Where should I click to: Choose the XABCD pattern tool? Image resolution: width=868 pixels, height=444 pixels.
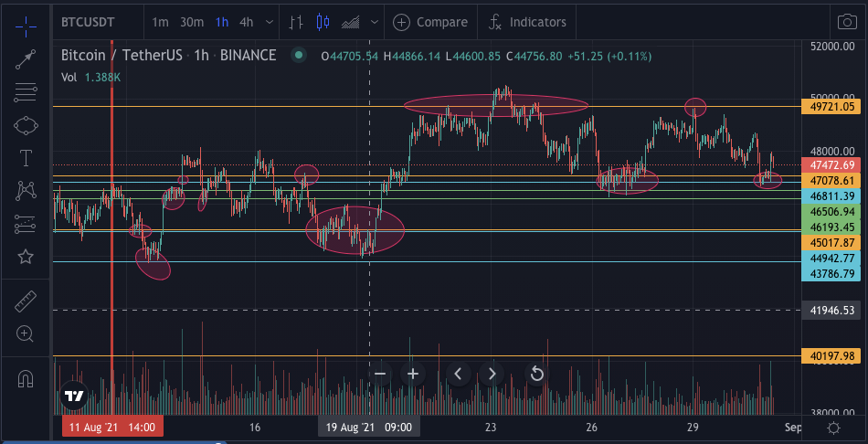coord(26,191)
